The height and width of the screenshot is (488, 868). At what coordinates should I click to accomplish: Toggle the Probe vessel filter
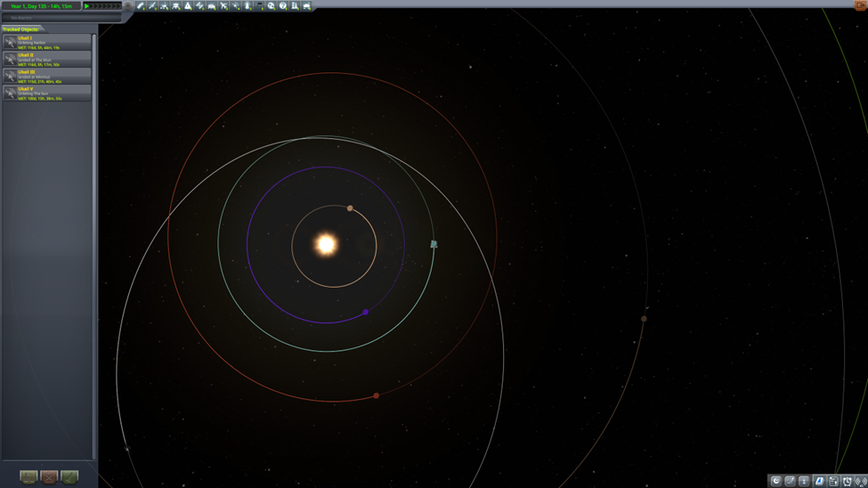[x=152, y=5]
